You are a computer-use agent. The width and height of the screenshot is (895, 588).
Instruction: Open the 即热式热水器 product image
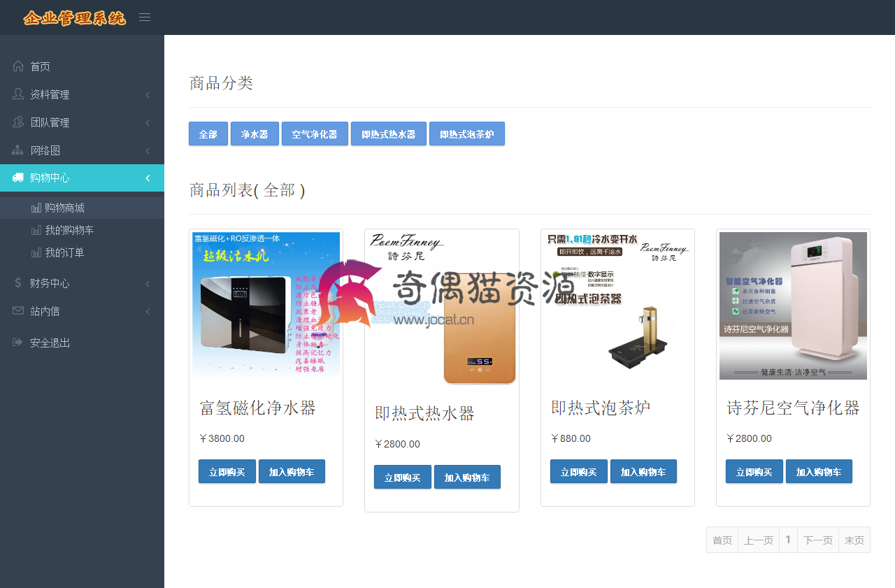coord(442,308)
